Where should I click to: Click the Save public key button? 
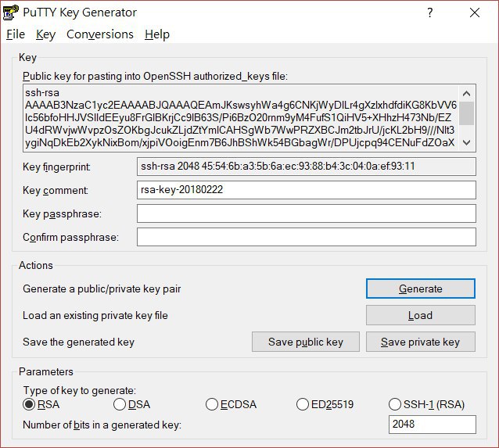(x=305, y=342)
